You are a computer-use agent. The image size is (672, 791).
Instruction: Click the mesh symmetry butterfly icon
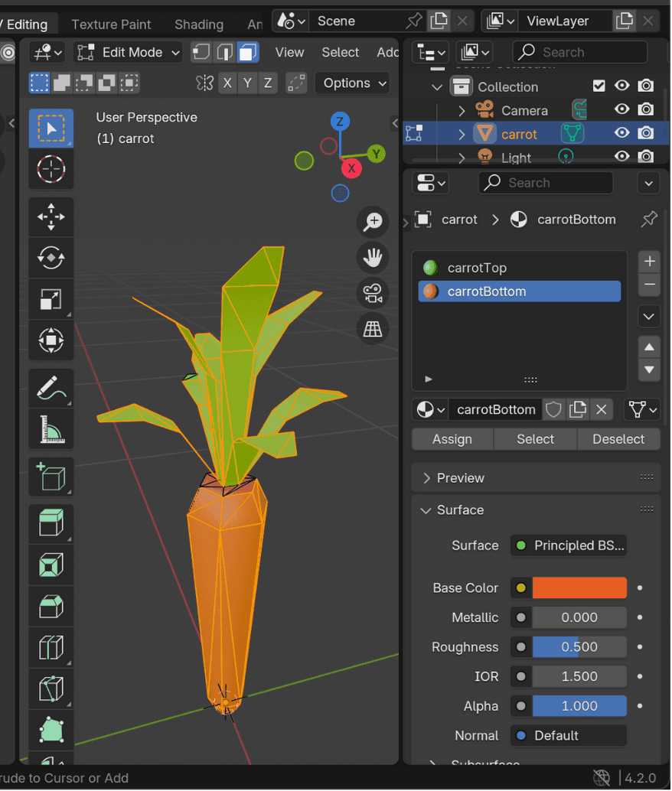click(204, 83)
